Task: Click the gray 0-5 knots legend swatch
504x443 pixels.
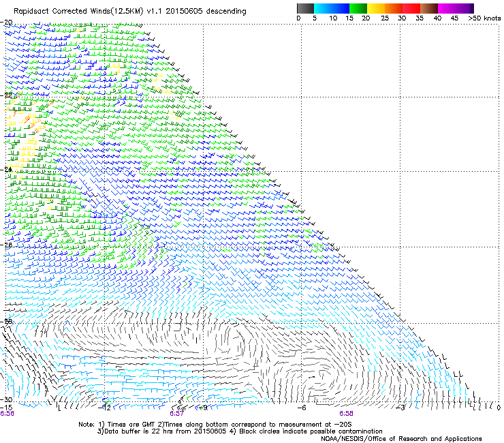Action: coord(305,8)
